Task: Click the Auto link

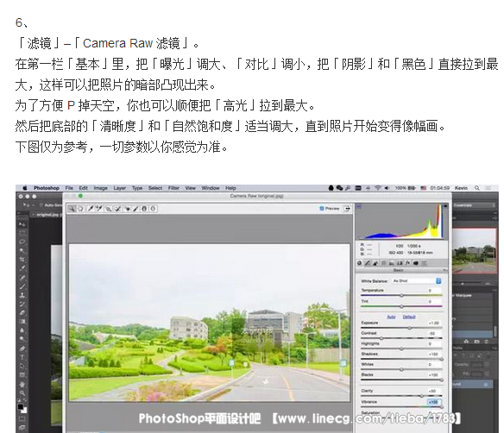Action: click(x=391, y=317)
